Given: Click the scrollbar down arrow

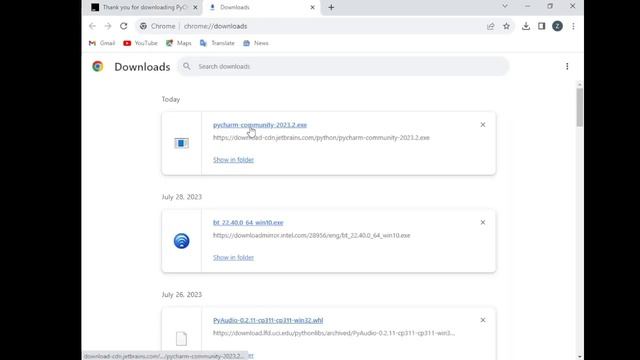Looking at the screenshot, I should 580,357.
